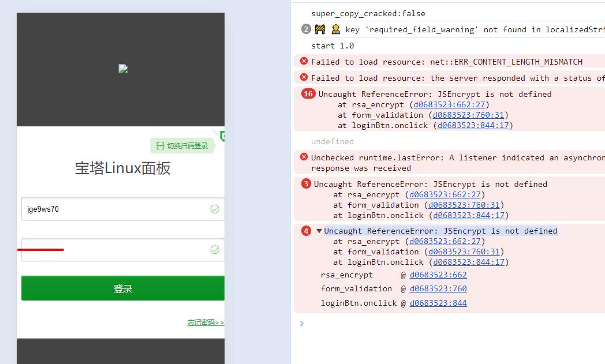The height and width of the screenshot is (364, 605).
Task: Select 'Failed to load resource: net::ERR_CONTENT_LENGTH_MISMATCH' text
Action: click(x=447, y=62)
